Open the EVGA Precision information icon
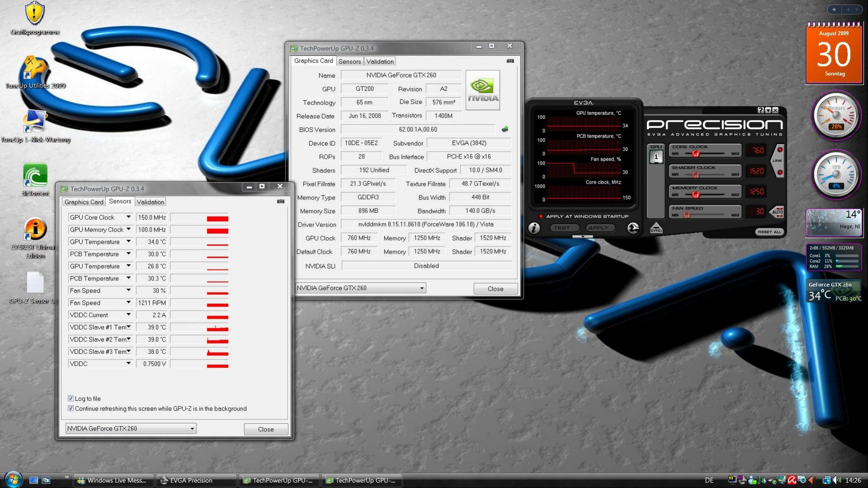 (x=534, y=228)
